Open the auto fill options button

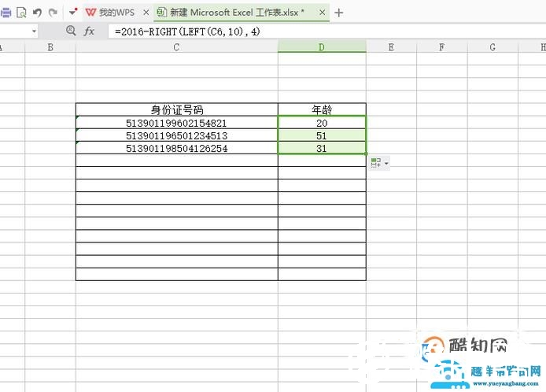click(x=379, y=163)
